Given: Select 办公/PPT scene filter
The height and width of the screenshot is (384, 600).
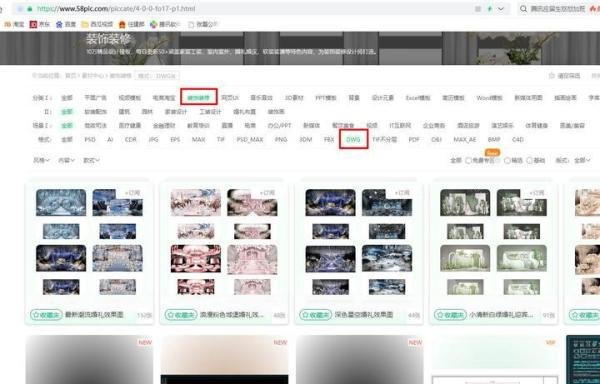Looking at the screenshot, I should coord(279,125).
